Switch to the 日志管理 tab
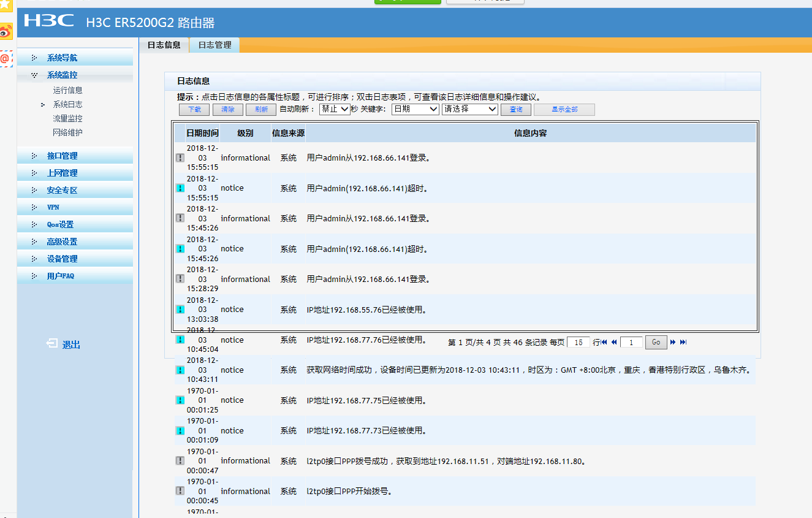This screenshot has width=812, height=518. click(214, 45)
